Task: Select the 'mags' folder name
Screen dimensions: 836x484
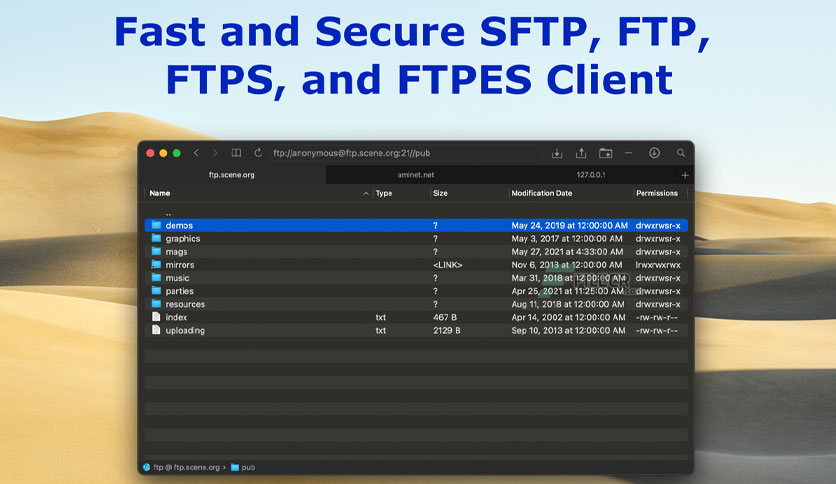Action: [176, 252]
